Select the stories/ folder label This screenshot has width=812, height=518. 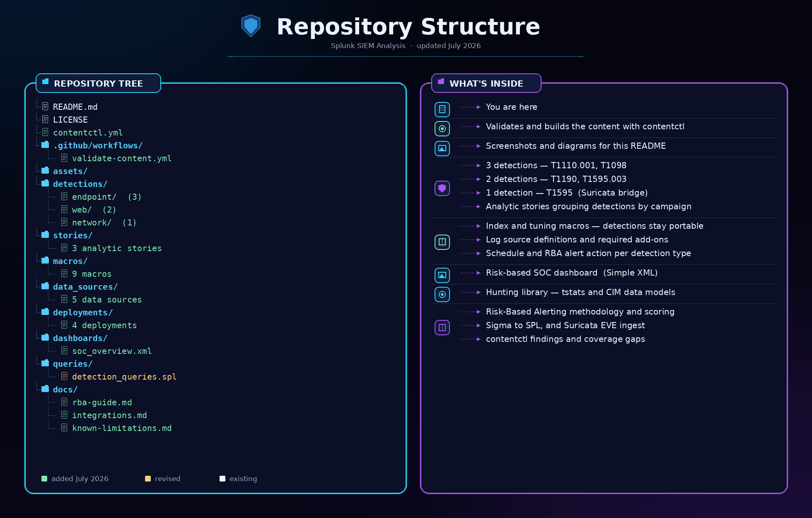(x=72, y=235)
